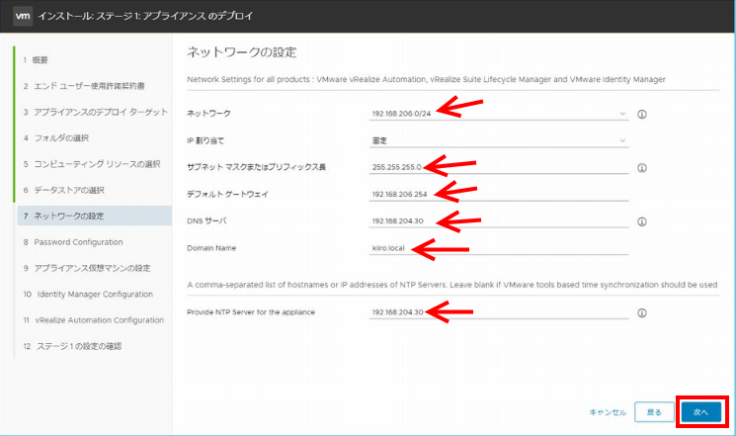Click the サブネット マスクまたはプリフィックス長 label

coord(256,167)
